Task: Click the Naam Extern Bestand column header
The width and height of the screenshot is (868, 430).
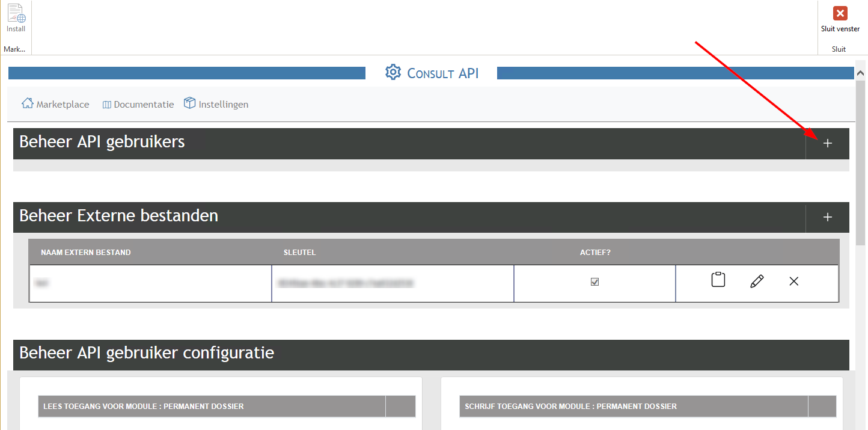Action: 85,253
